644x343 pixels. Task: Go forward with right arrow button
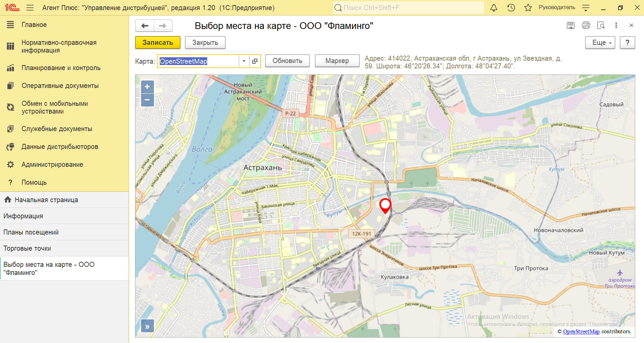click(x=163, y=26)
